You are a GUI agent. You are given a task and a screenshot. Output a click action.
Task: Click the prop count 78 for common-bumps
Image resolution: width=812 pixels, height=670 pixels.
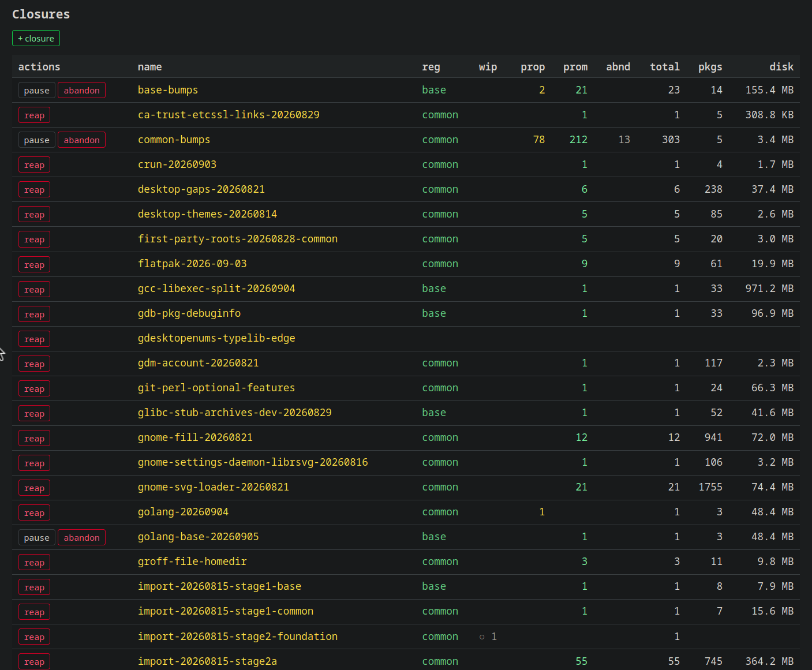pyautogui.click(x=539, y=140)
